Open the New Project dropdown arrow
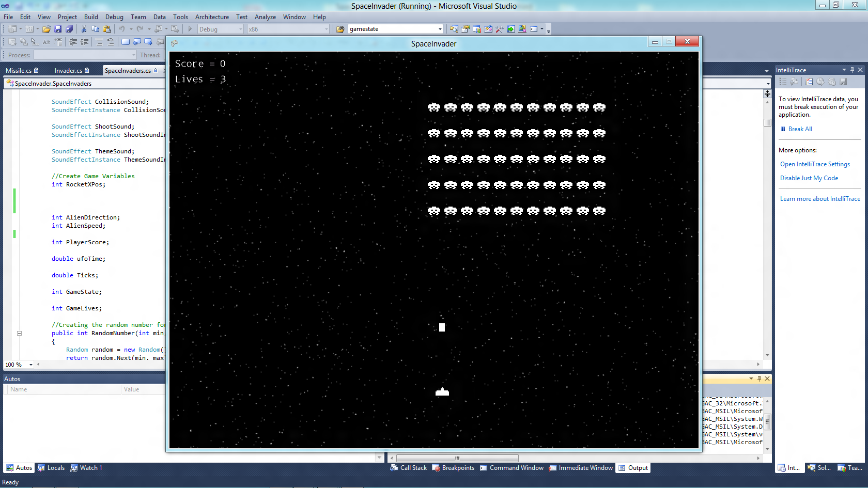This screenshot has height=488, width=868. click(21, 29)
